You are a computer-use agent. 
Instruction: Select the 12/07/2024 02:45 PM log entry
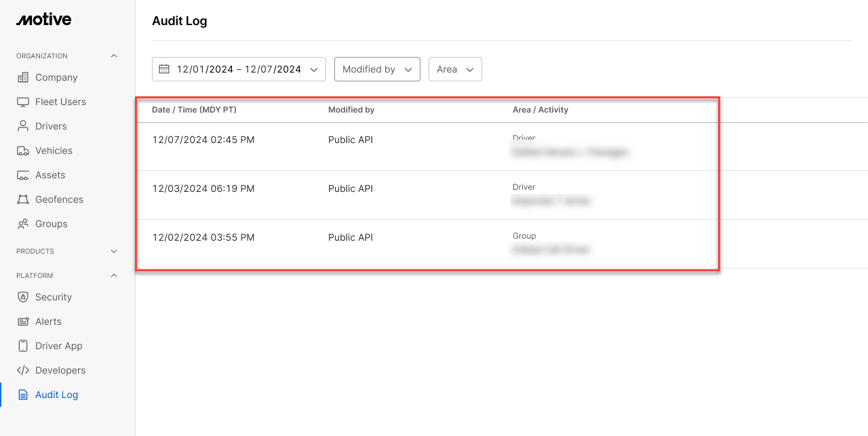[x=203, y=140]
